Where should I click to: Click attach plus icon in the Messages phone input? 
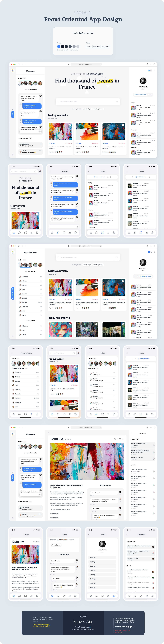coord(77,226)
